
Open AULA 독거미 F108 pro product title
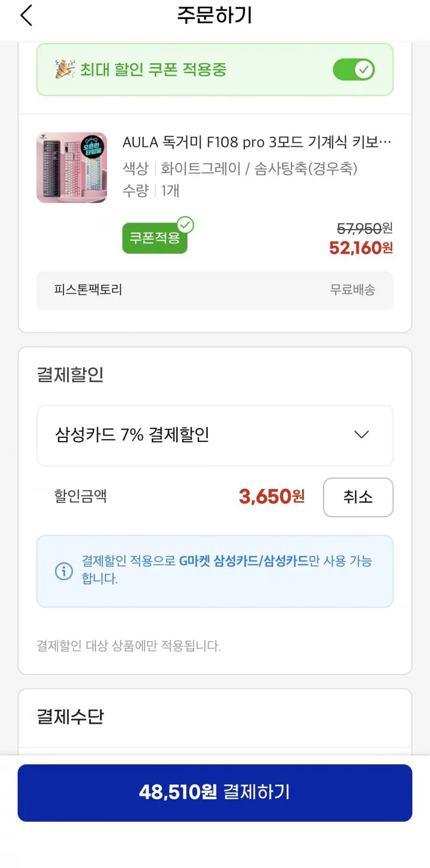tap(256, 142)
